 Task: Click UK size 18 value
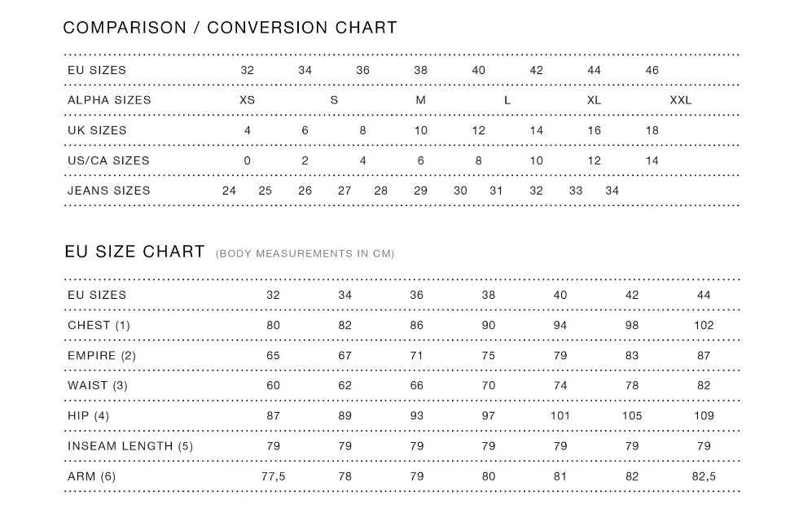pyautogui.click(x=652, y=130)
